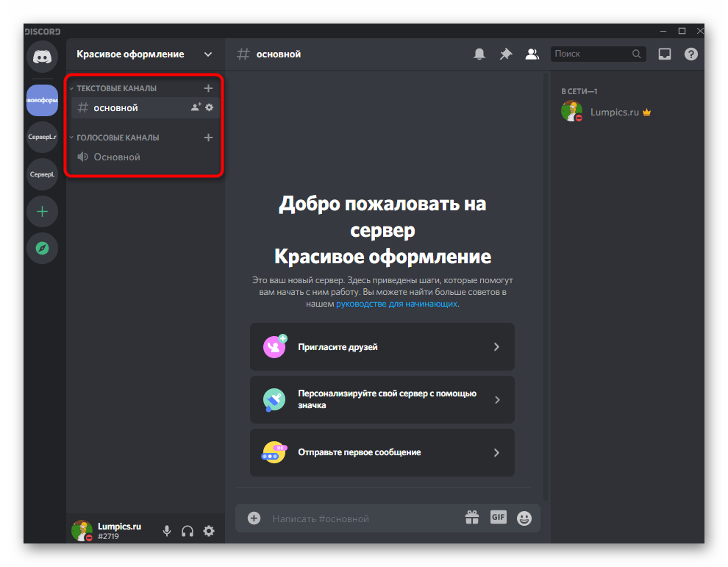The height and width of the screenshot is (567, 728).
Task: Open the "Персонализируйте свой сервер" card
Action: click(x=382, y=399)
